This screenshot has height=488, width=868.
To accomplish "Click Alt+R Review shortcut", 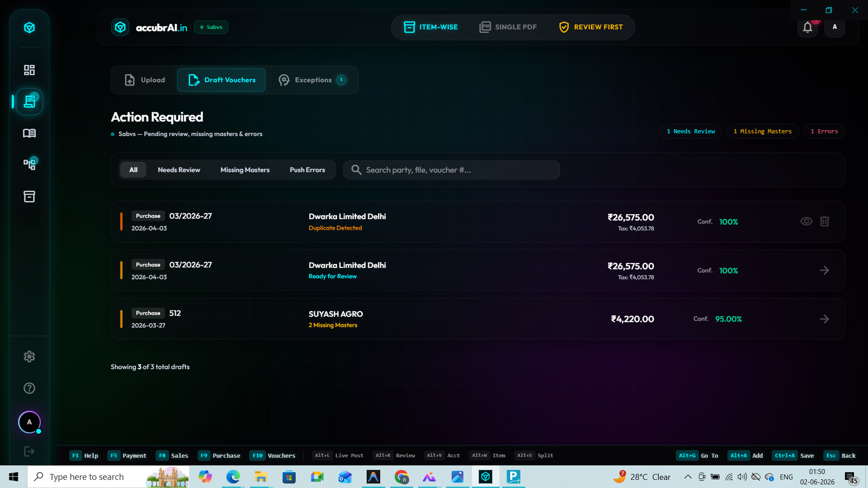I will coord(394,455).
